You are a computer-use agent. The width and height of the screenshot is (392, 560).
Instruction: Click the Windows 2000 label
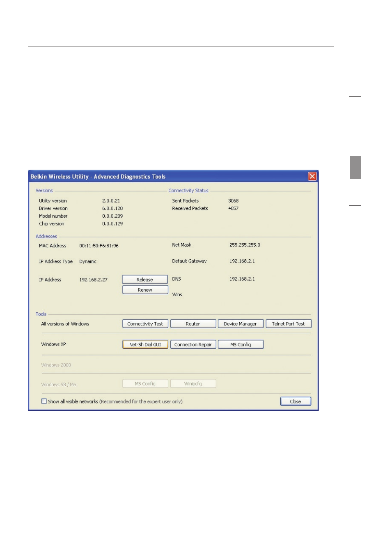56,365
